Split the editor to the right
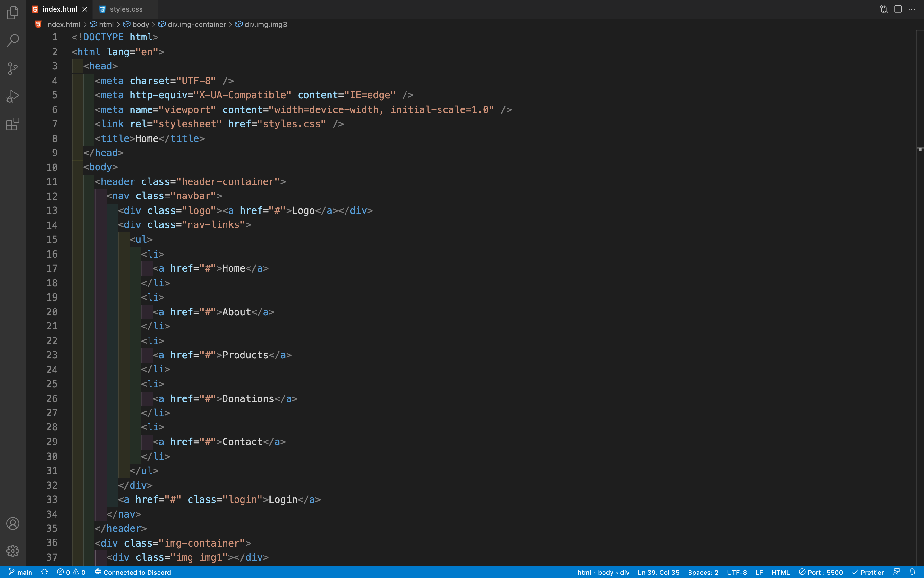The height and width of the screenshot is (578, 924). [898, 9]
